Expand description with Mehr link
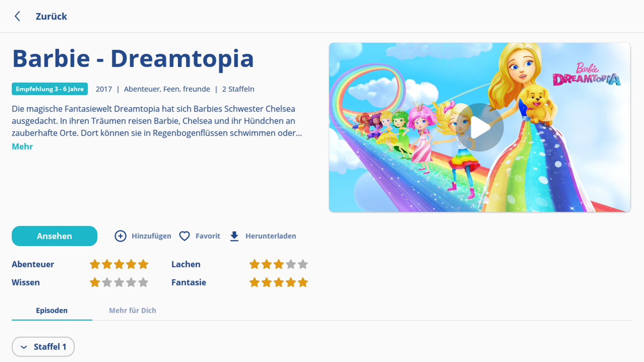Viewport: 644px width, 362px height. (x=22, y=146)
